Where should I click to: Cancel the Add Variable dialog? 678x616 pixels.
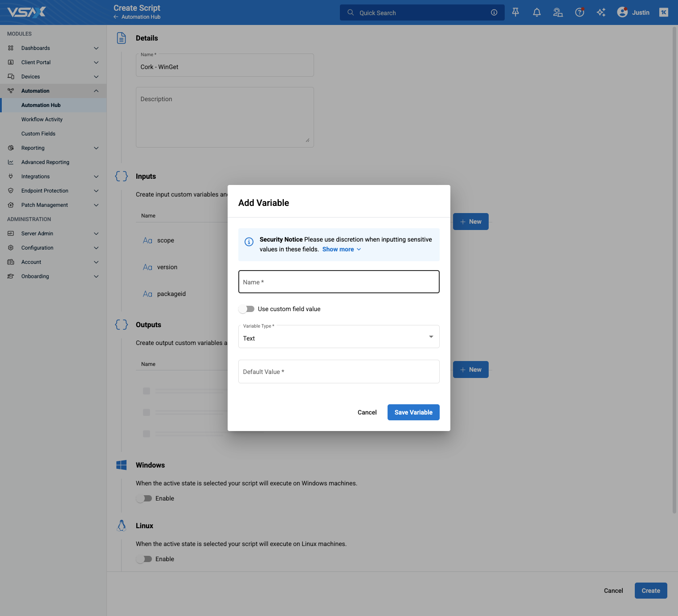coord(367,412)
